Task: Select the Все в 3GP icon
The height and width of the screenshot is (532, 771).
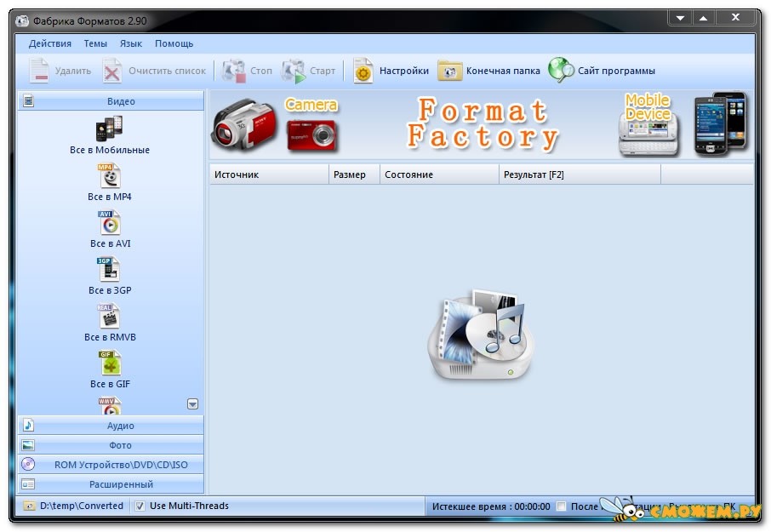Action: [109, 270]
